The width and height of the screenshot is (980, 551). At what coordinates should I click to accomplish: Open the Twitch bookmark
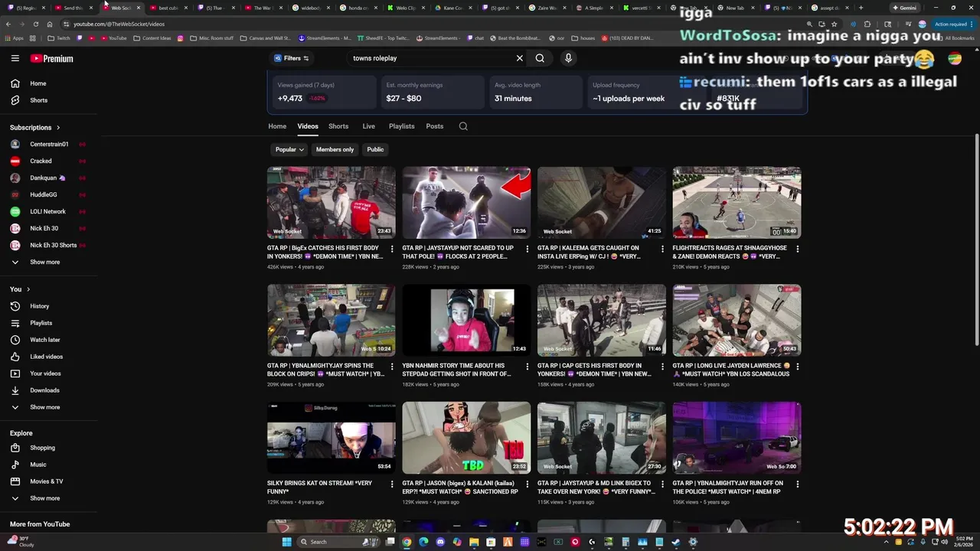(x=60, y=37)
